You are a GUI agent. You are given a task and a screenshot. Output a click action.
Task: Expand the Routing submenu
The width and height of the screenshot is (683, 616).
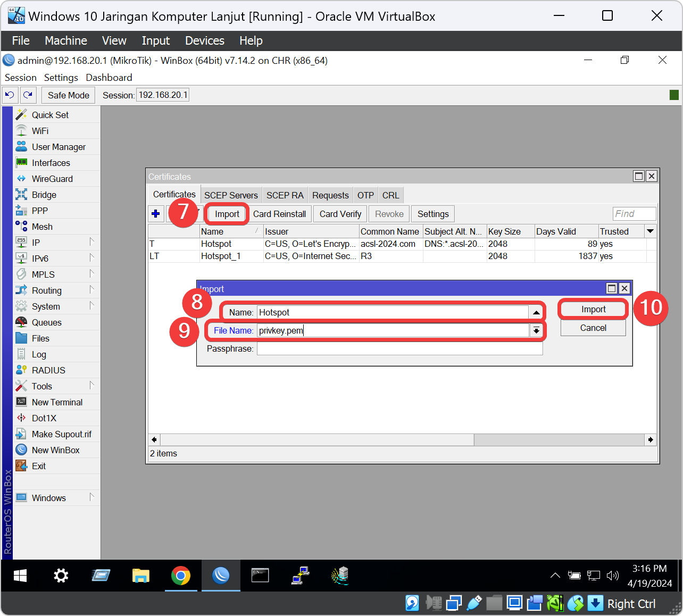[x=91, y=290]
